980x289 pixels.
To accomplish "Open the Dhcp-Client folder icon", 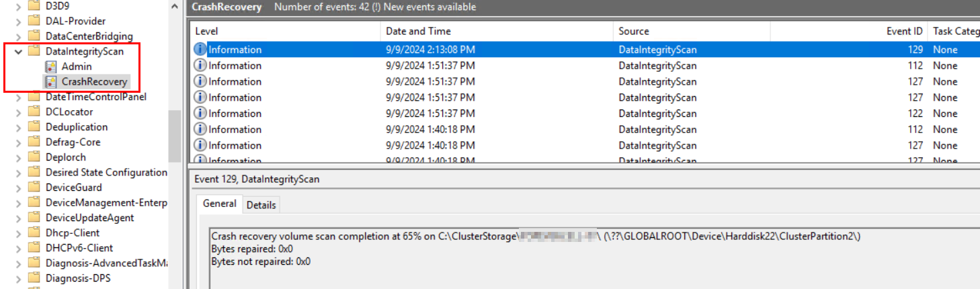I will click(x=34, y=233).
